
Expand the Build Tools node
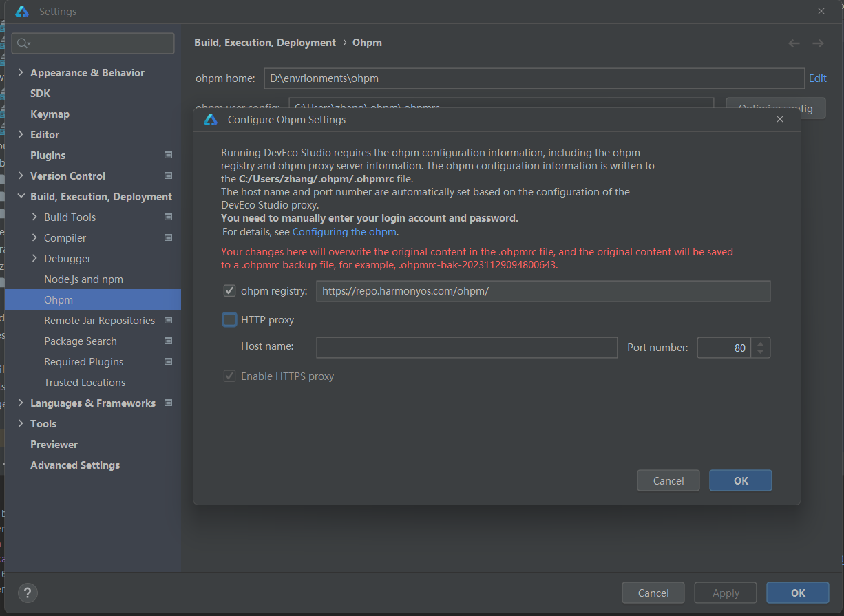tap(34, 217)
